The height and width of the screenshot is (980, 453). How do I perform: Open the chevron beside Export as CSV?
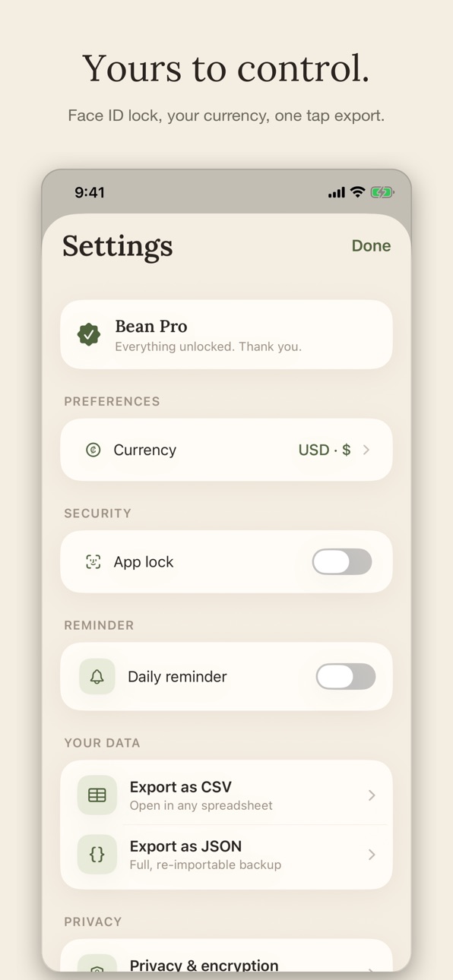[x=372, y=795]
